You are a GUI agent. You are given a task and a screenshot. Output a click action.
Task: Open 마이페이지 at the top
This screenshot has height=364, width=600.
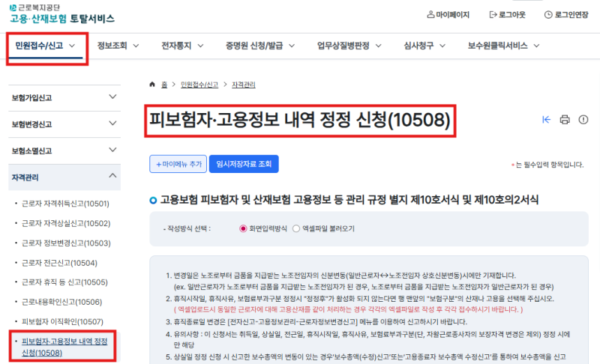[448, 15]
